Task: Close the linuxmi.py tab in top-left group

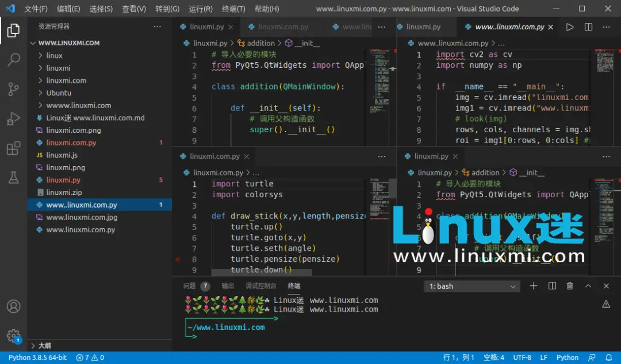Action: point(231,27)
